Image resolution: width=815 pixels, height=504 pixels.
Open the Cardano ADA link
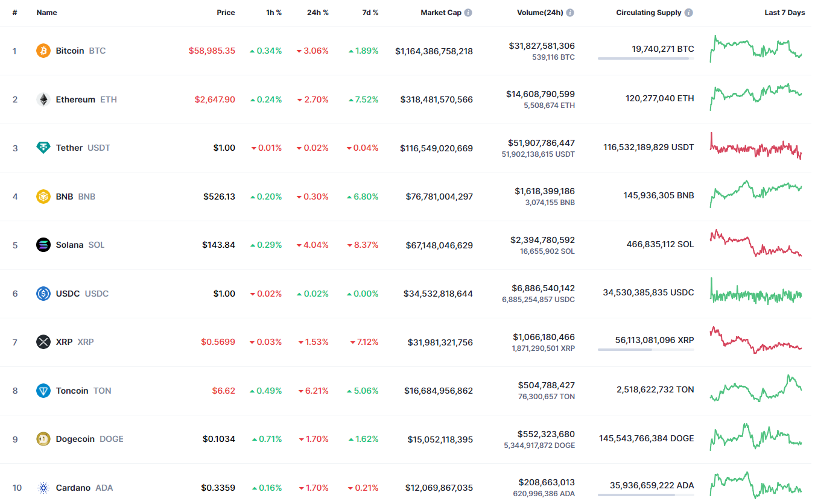click(84, 488)
